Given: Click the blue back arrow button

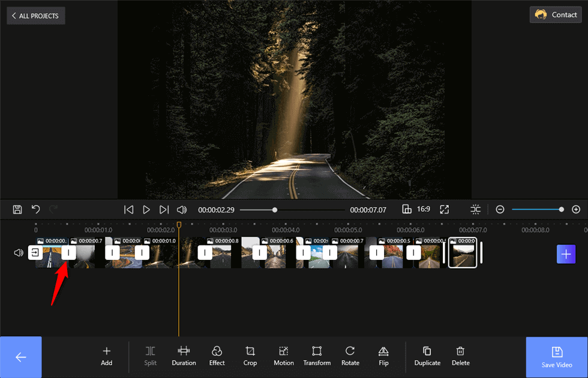Looking at the screenshot, I should click(x=20, y=357).
